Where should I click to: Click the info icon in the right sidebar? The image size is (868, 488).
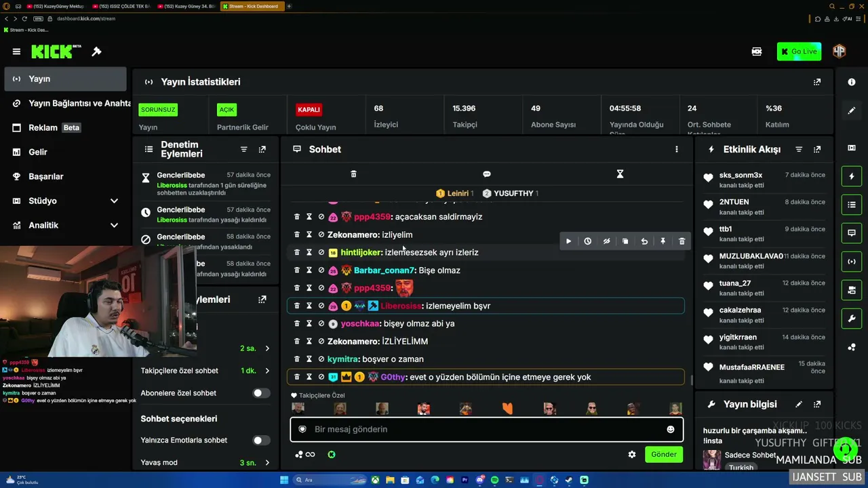pyautogui.click(x=852, y=82)
